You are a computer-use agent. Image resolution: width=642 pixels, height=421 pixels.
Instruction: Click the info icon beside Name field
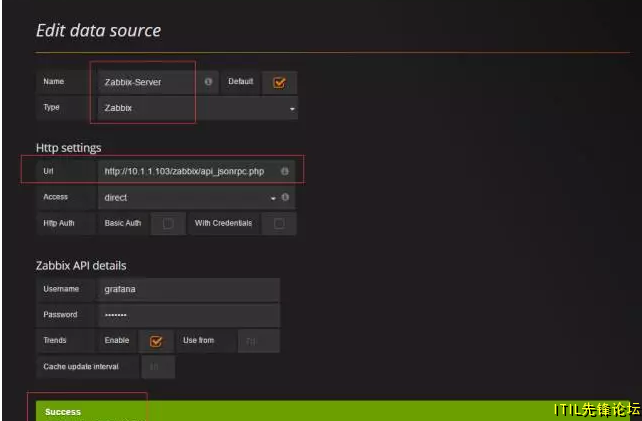208,81
